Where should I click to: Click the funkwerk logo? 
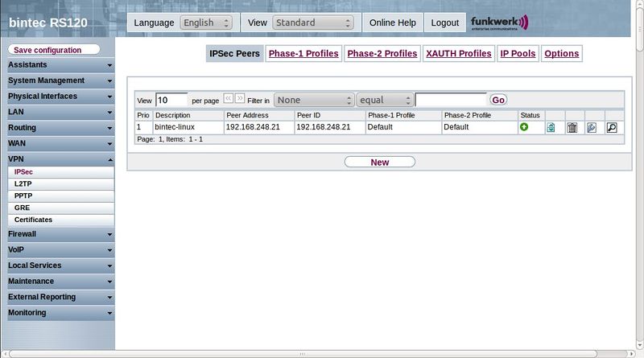pyautogui.click(x=499, y=23)
